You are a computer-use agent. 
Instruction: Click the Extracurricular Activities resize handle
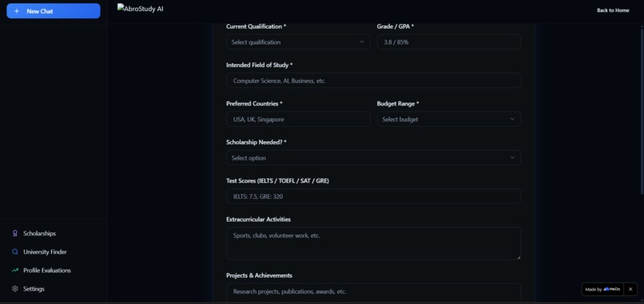pos(519,257)
